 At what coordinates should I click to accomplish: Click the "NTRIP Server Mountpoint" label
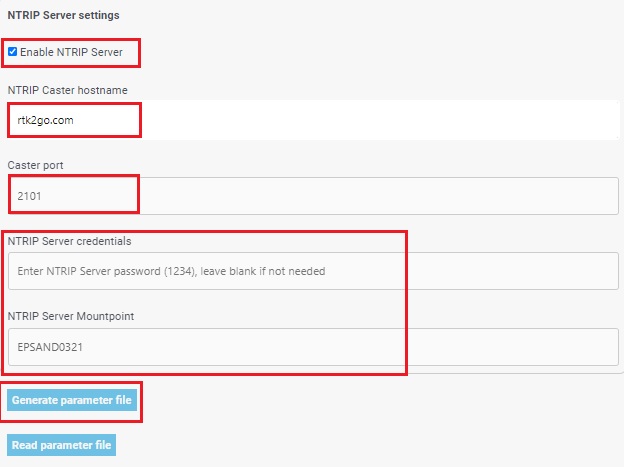[x=69, y=316]
